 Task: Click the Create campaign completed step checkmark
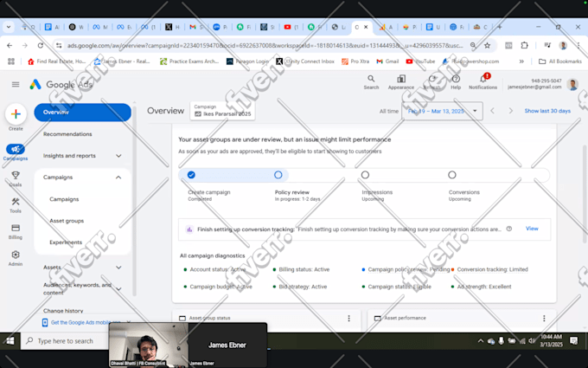[x=191, y=175]
